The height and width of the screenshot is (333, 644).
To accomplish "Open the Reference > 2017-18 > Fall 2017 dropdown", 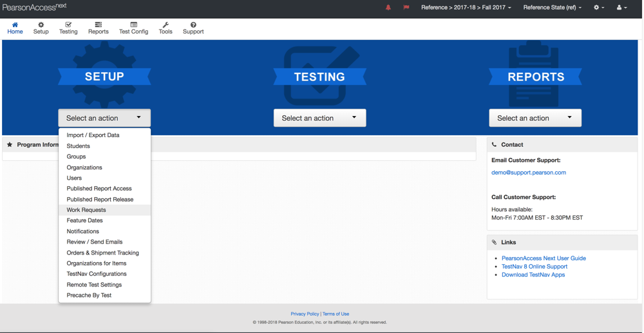I will [466, 8].
